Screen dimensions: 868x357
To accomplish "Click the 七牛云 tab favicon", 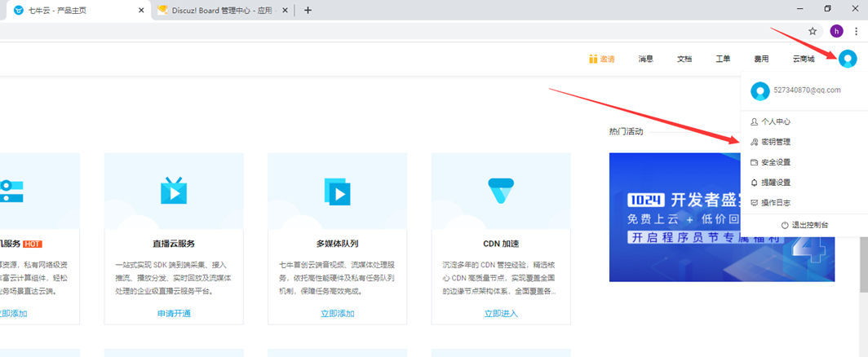I will (19, 10).
